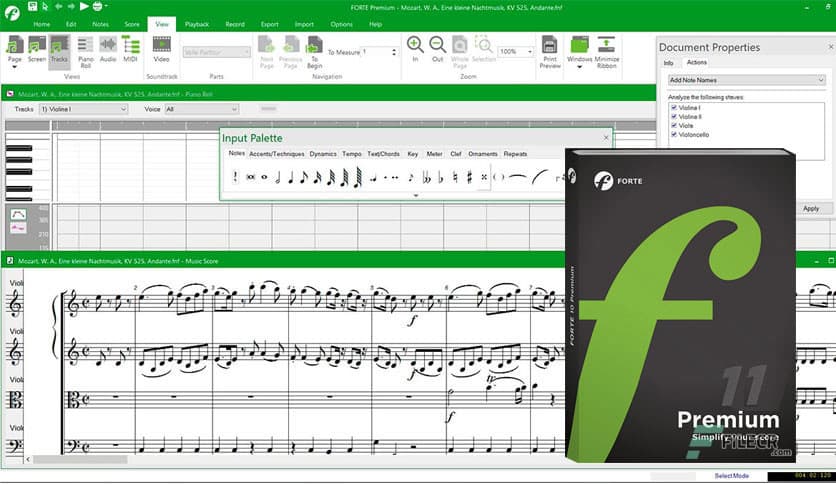The height and width of the screenshot is (484, 836).
Task: Switch to Page view in ribbon
Action: coord(15,52)
